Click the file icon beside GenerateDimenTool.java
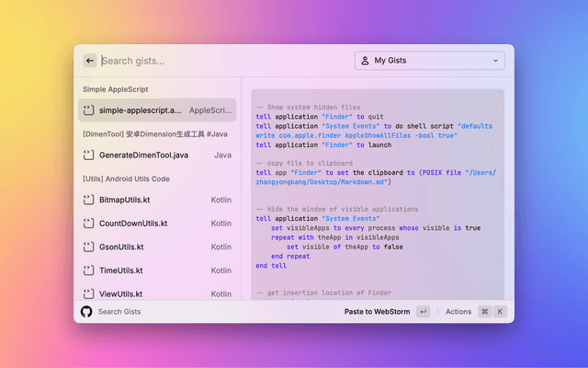Image resolution: width=588 pixels, height=368 pixels. (88, 155)
